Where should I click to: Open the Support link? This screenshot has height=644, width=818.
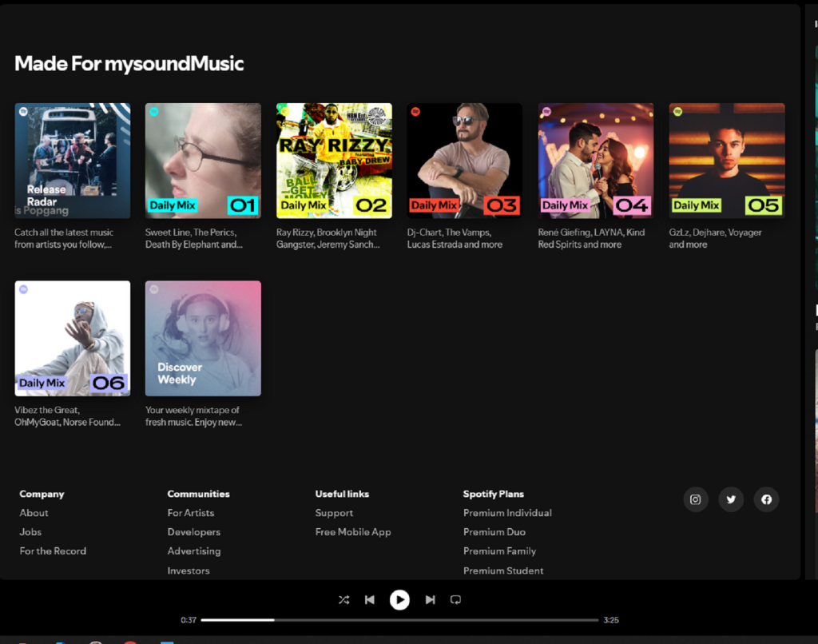tap(334, 513)
